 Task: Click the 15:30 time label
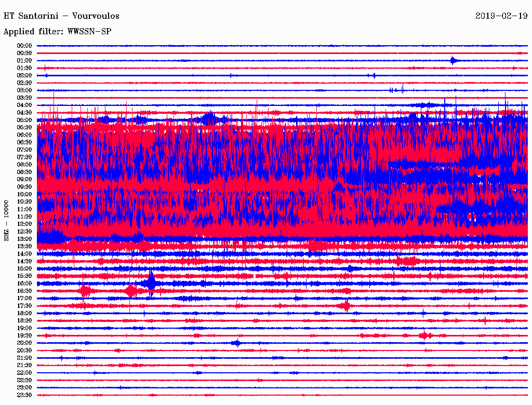(x=24, y=276)
